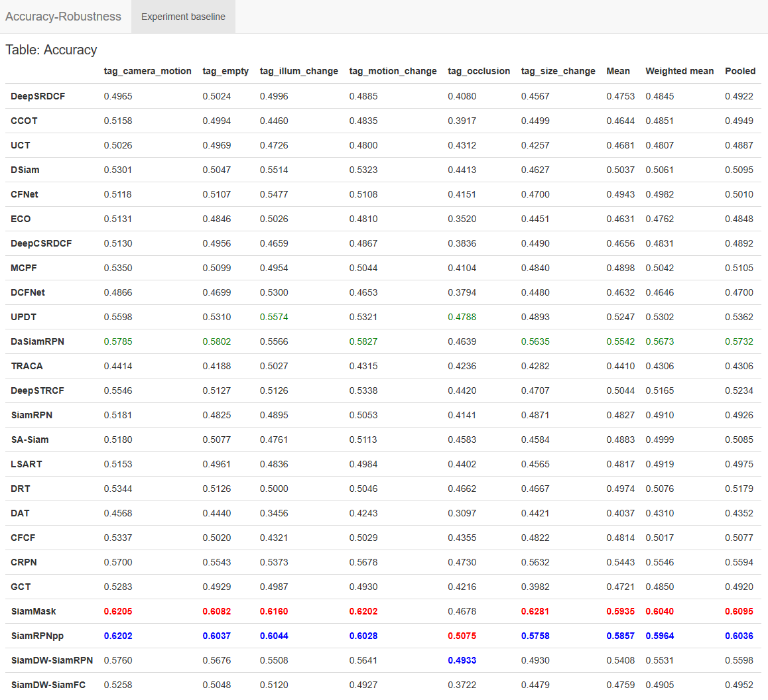Select the SiamDW-SiamFC row label

pos(48,685)
